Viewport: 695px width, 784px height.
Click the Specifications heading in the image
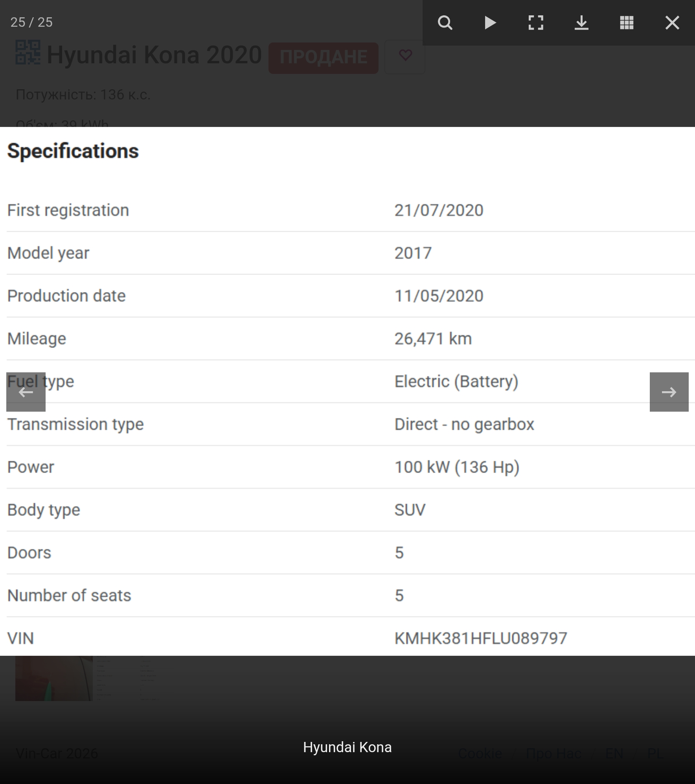tap(73, 151)
